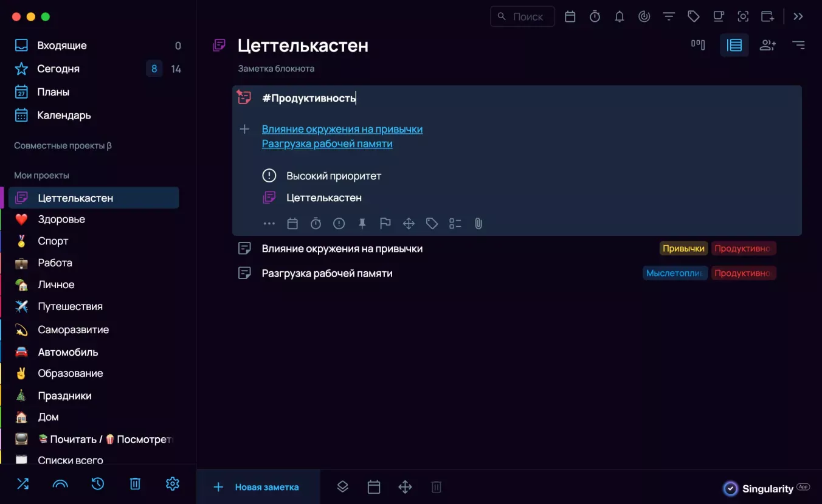Set date via note calendar icon

pyautogui.click(x=292, y=224)
